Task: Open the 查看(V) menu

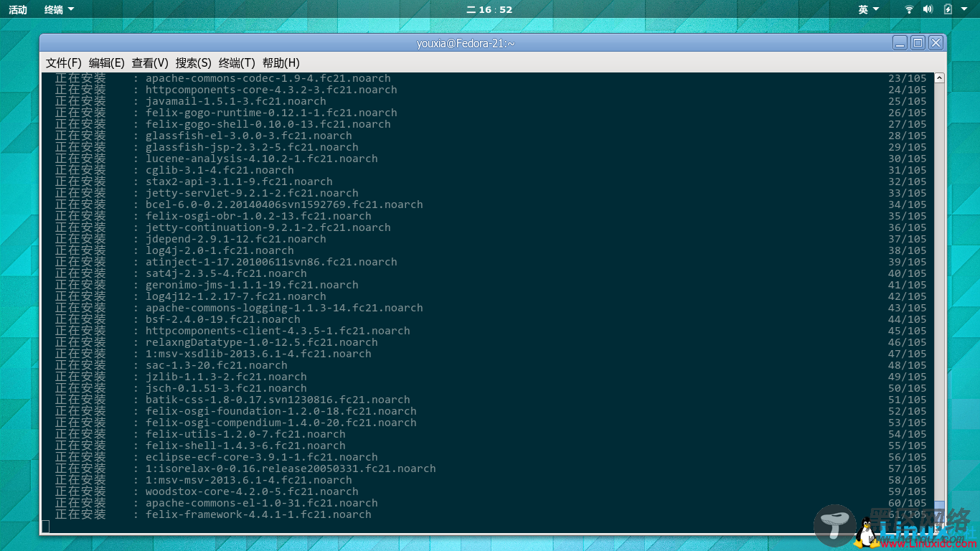Action: 150,63
